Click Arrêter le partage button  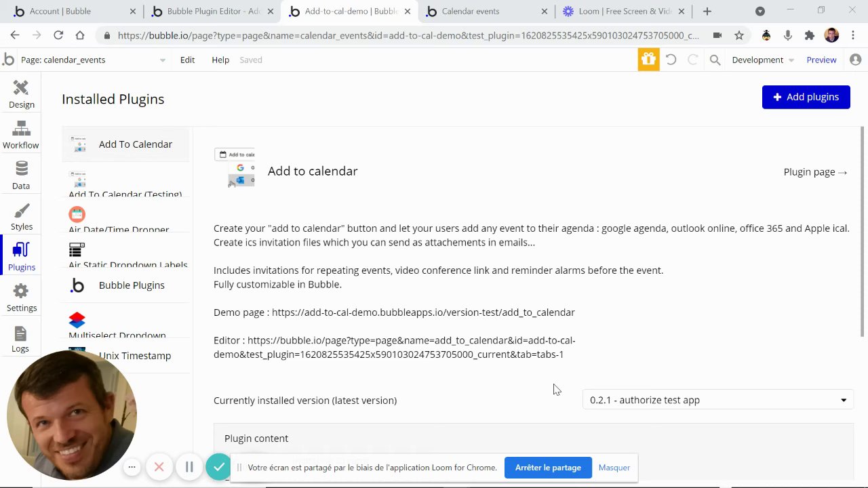[548, 468]
